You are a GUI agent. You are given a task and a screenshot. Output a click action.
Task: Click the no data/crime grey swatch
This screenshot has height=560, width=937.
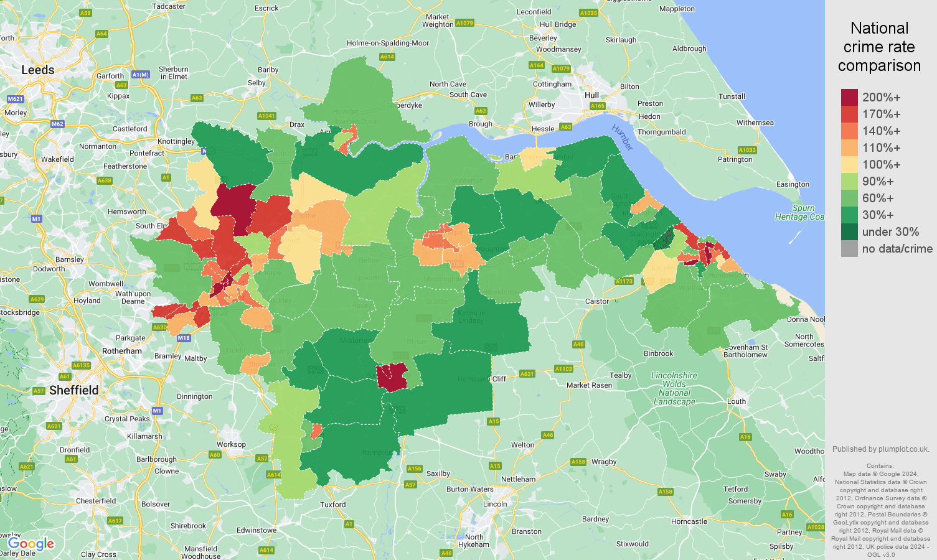click(849, 249)
